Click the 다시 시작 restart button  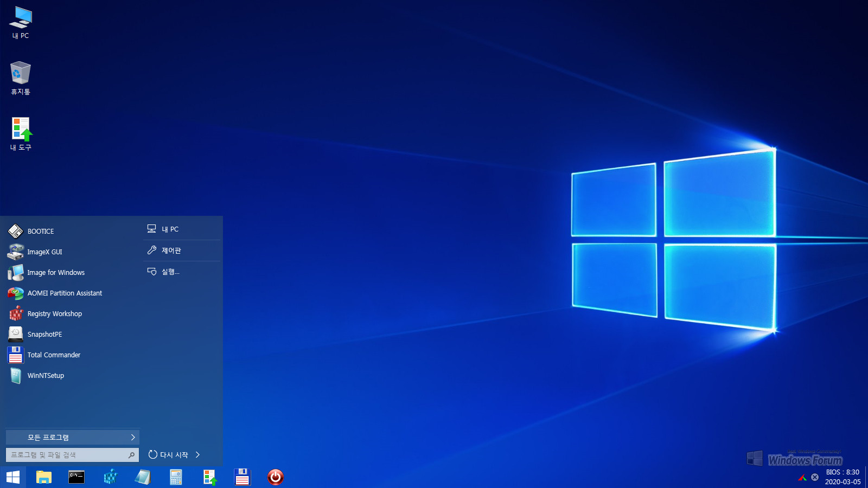(168, 455)
